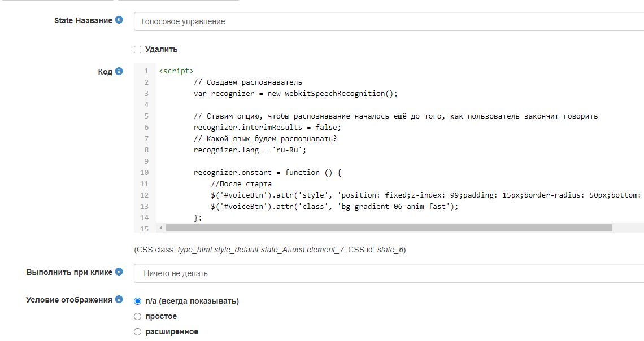Click comment // Создаем распознаватель
Screen dimensions: 644x341
pyautogui.click(x=247, y=82)
